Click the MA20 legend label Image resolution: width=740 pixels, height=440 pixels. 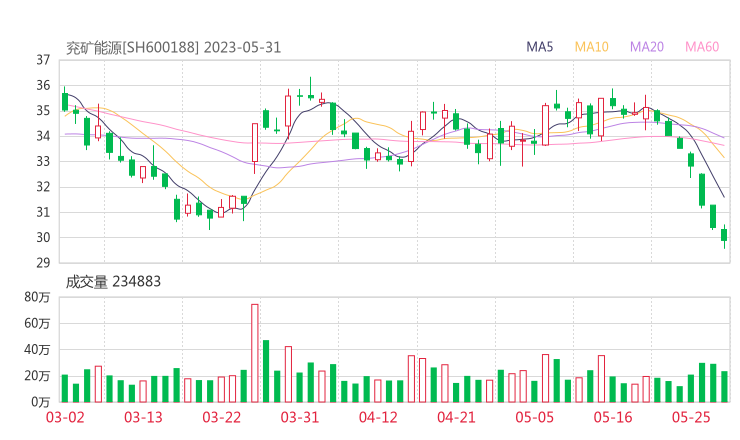[647, 47]
